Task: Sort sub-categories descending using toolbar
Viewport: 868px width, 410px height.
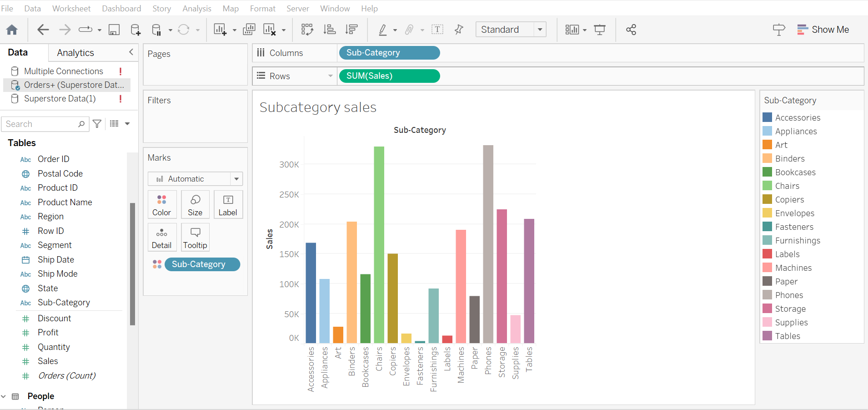Action: (x=351, y=30)
